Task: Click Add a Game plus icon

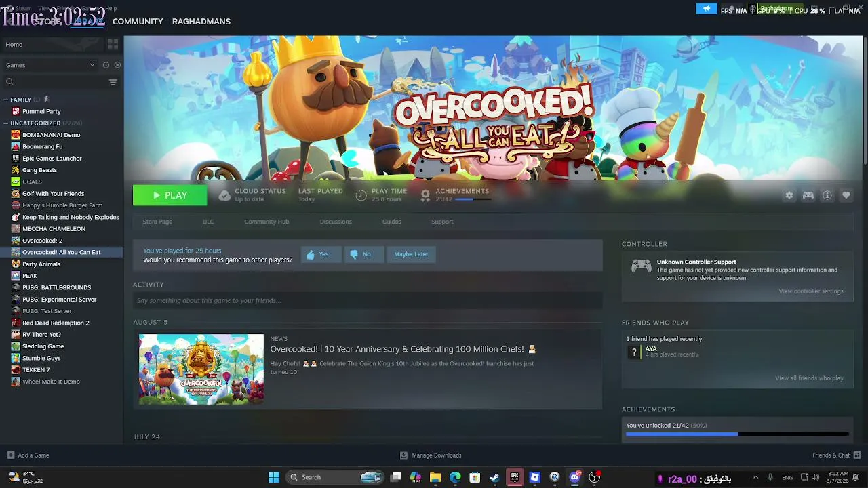Action: 10,455
